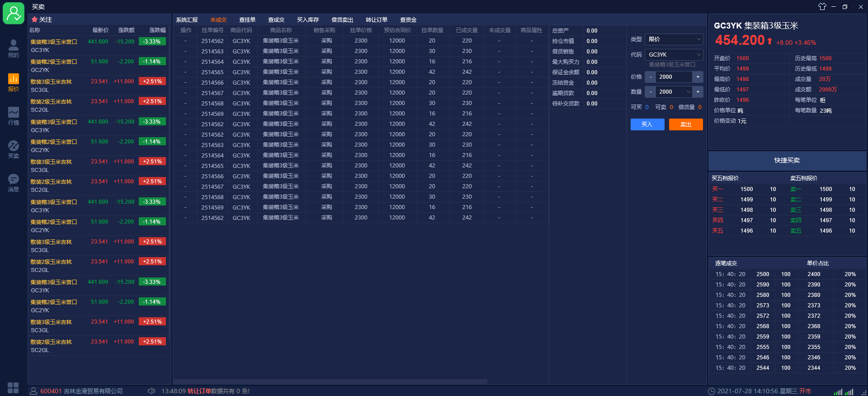Click the first -3.33% green badge
The image size is (868, 396).
coord(152,42)
